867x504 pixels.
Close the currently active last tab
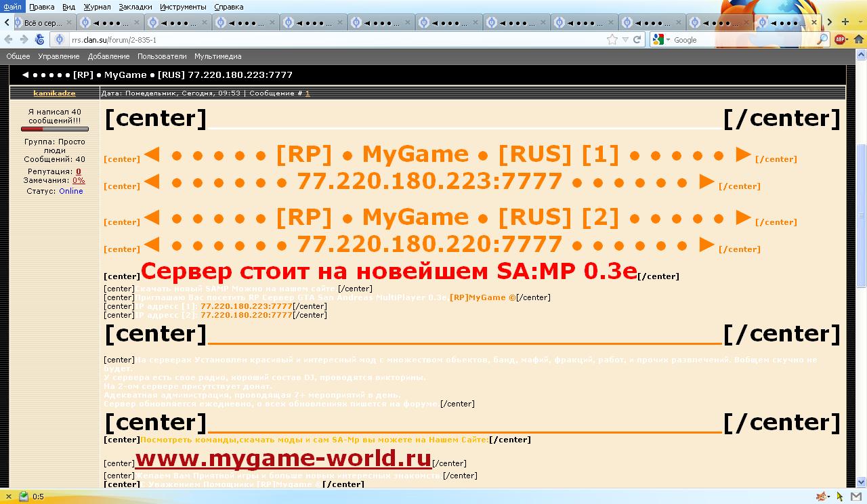pyautogui.click(x=813, y=22)
